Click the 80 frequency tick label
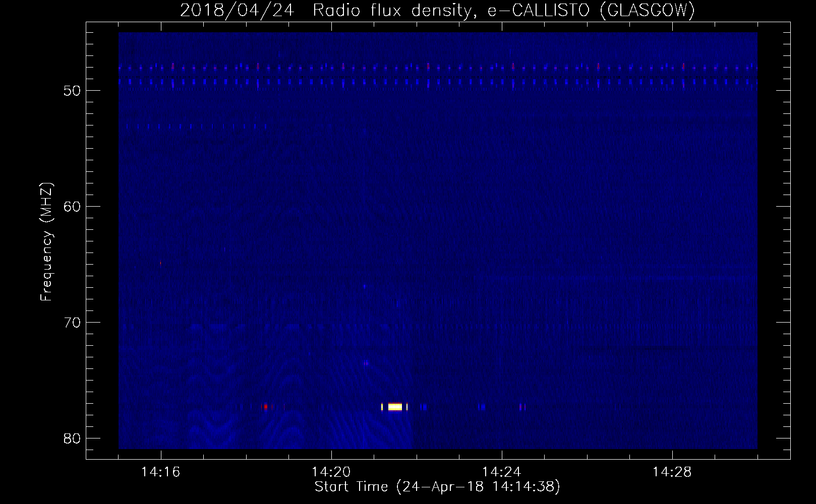816x504 pixels. (72, 438)
